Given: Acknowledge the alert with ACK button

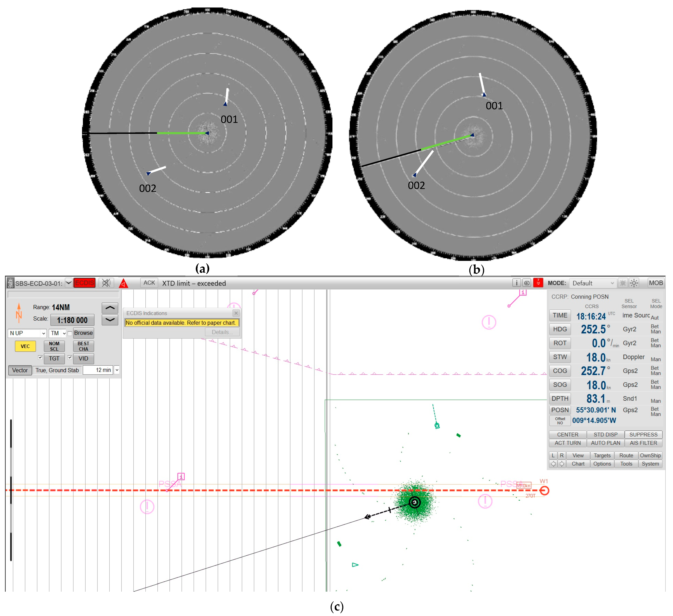Looking at the screenshot, I should pyautogui.click(x=149, y=283).
